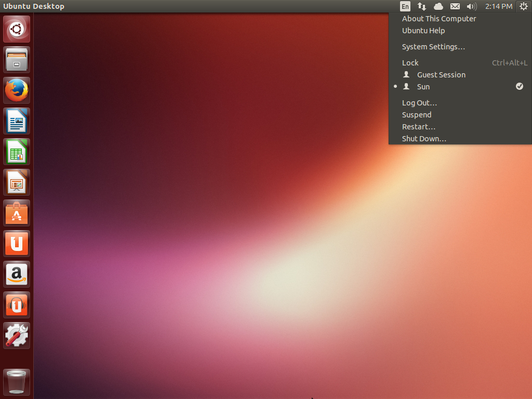Launch Firefox from the launcher
The width and height of the screenshot is (532, 399).
[16, 90]
